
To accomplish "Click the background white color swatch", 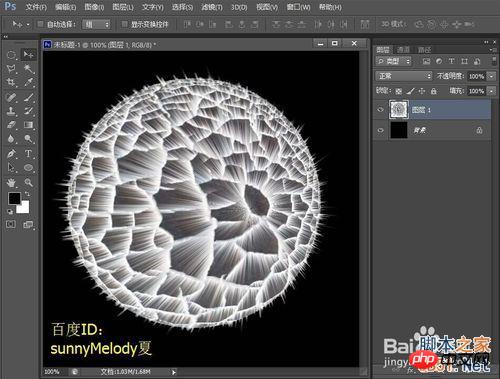I will 24,208.
